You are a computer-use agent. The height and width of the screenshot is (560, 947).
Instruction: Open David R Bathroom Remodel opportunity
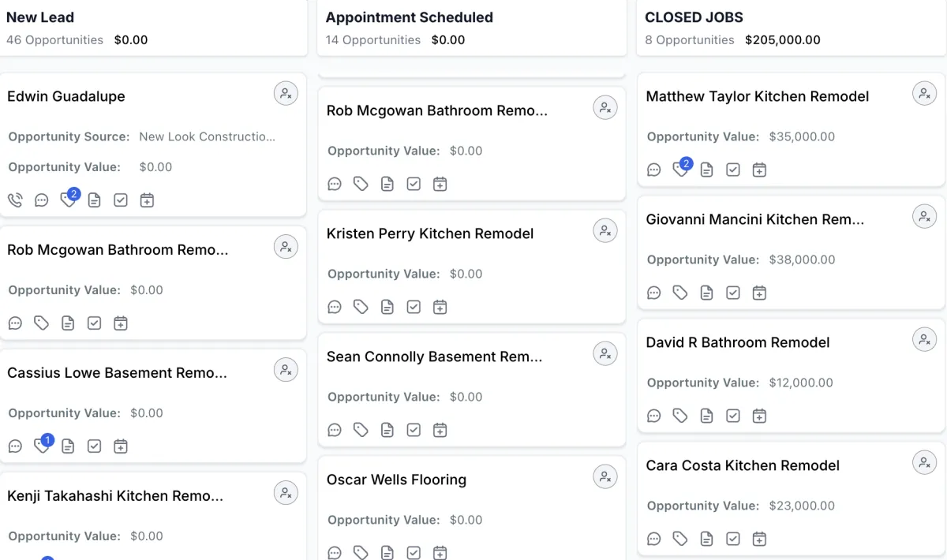click(x=737, y=342)
